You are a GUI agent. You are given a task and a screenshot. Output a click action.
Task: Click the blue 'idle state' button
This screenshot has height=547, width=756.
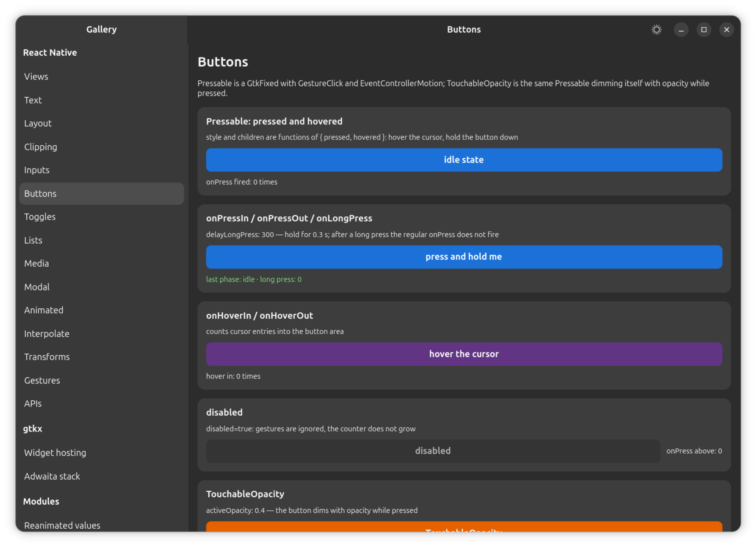click(464, 160)
